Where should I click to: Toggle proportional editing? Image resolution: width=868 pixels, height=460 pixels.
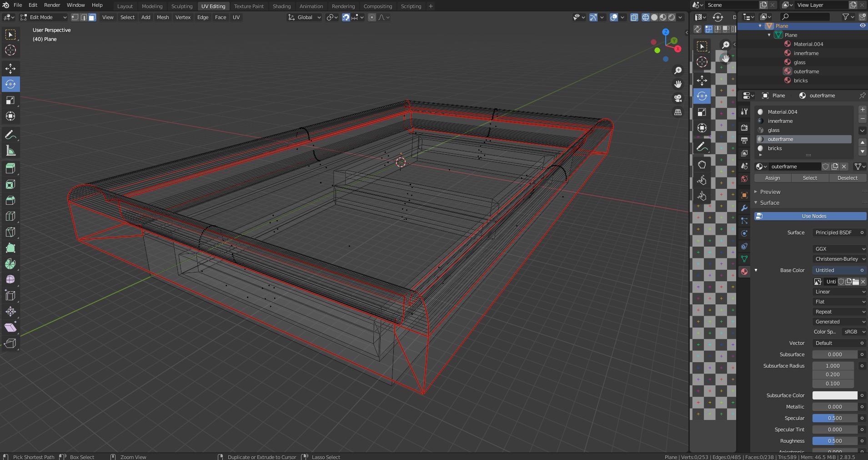coord(372,17)
